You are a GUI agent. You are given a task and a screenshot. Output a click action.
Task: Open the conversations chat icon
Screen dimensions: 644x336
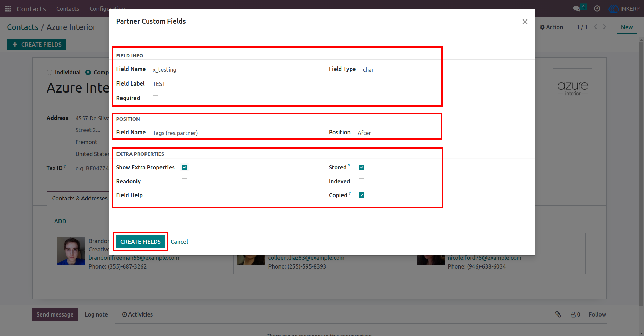click(577, 9)
